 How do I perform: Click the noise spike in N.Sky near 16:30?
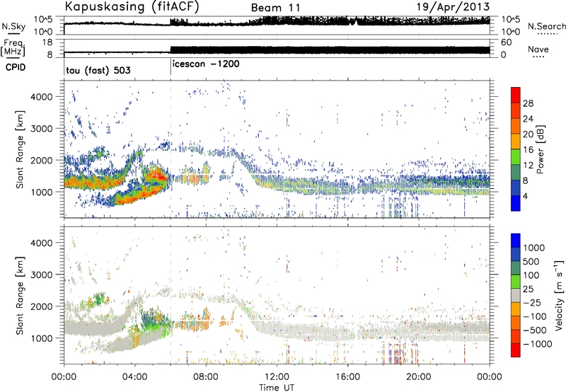(356, 21)
